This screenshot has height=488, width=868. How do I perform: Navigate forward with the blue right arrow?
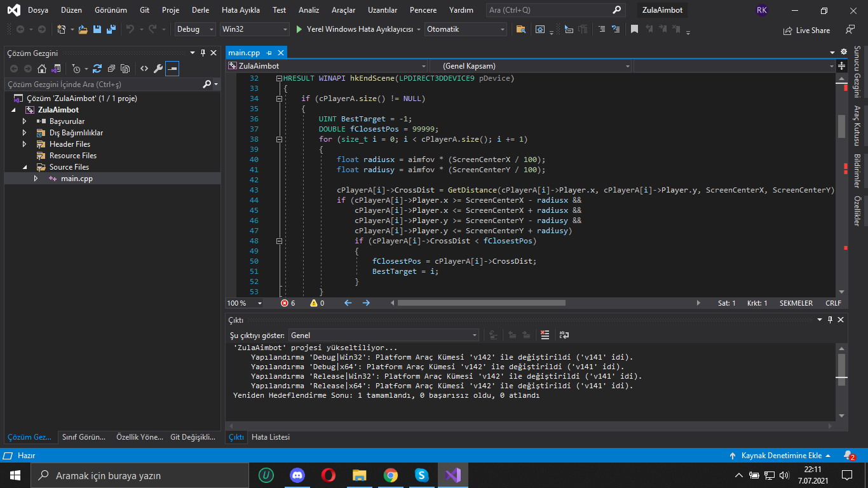pyautogui.click(x=365, y=303)
